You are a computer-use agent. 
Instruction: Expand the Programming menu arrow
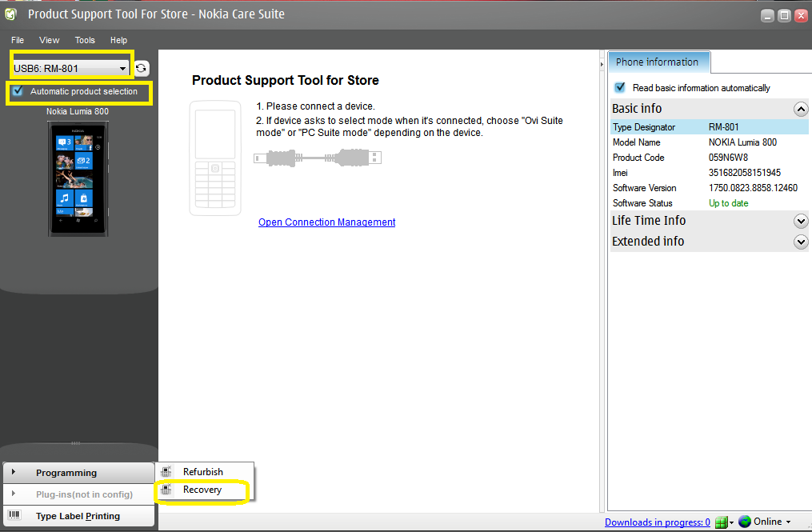click(x=14, y=472)
